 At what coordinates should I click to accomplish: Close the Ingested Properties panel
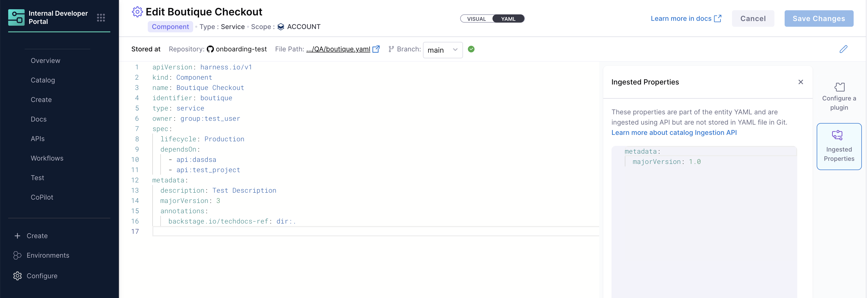pos(801,82)
